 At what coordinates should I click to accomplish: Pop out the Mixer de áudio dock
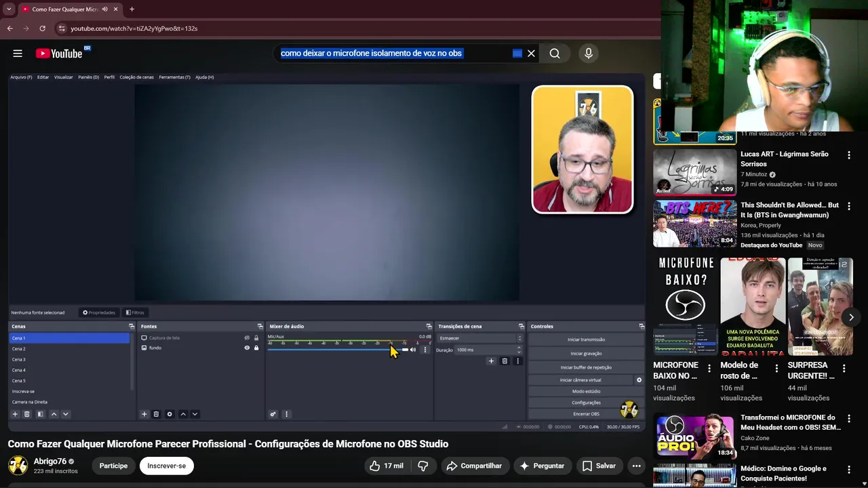(x=429, y=327)
